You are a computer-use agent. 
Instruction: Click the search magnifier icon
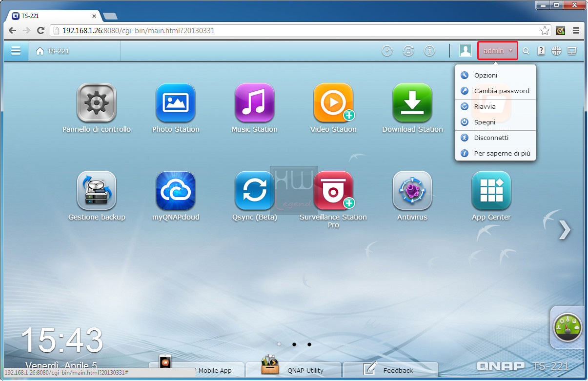(x=526, y=51)
